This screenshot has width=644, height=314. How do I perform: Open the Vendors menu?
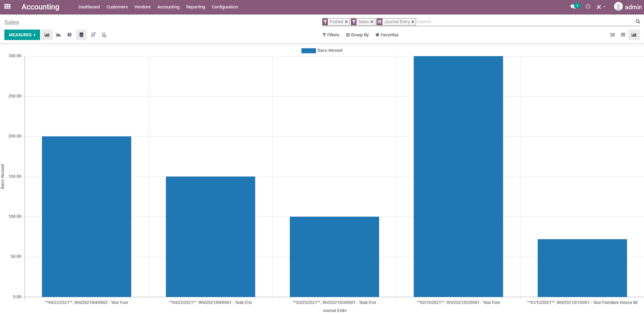pos(142,7)
